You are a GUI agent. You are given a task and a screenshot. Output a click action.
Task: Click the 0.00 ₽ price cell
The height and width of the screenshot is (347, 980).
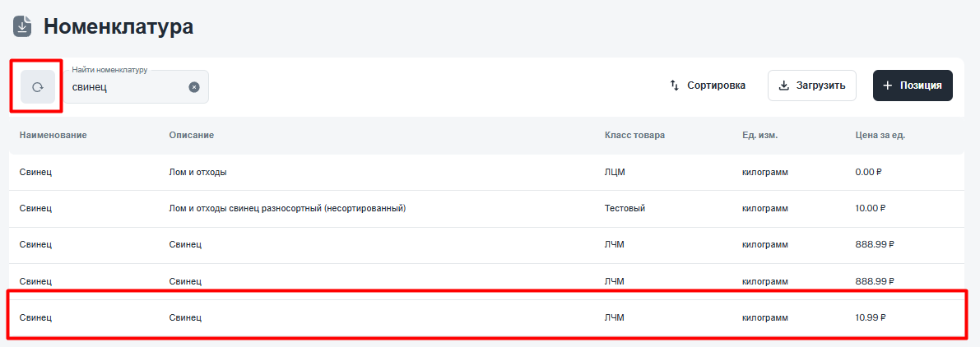coord(868,173)
